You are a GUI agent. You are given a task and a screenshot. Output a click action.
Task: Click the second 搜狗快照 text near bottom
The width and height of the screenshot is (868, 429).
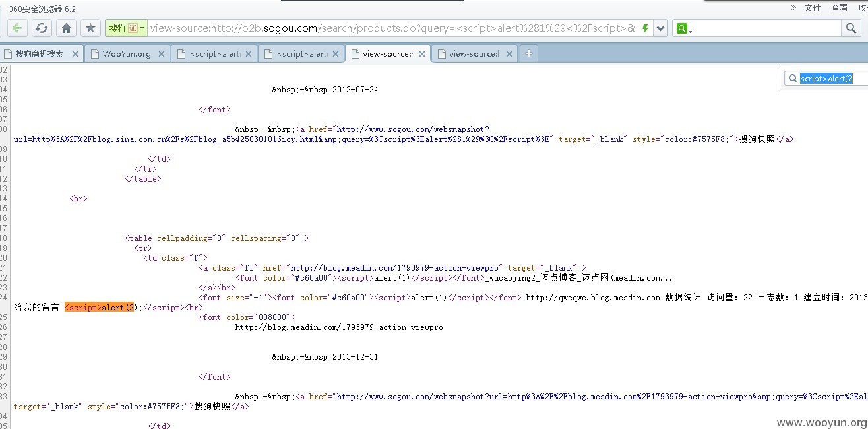[x=212, y=407]
